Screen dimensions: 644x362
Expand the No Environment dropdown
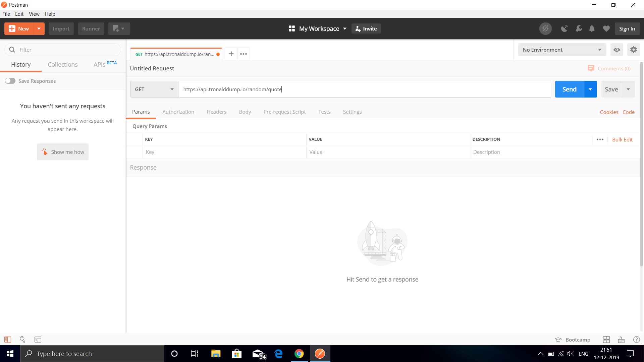[562, 50]
